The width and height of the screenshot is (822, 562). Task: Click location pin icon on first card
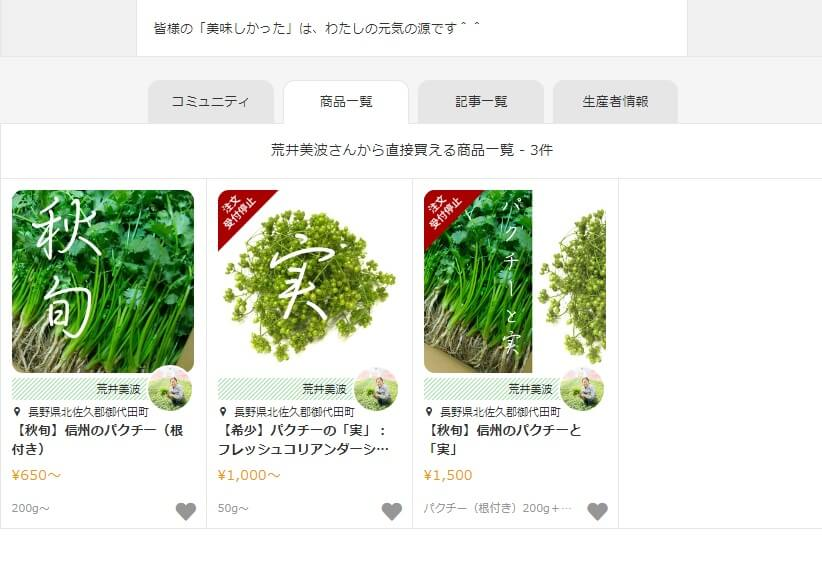click(17, 412)
